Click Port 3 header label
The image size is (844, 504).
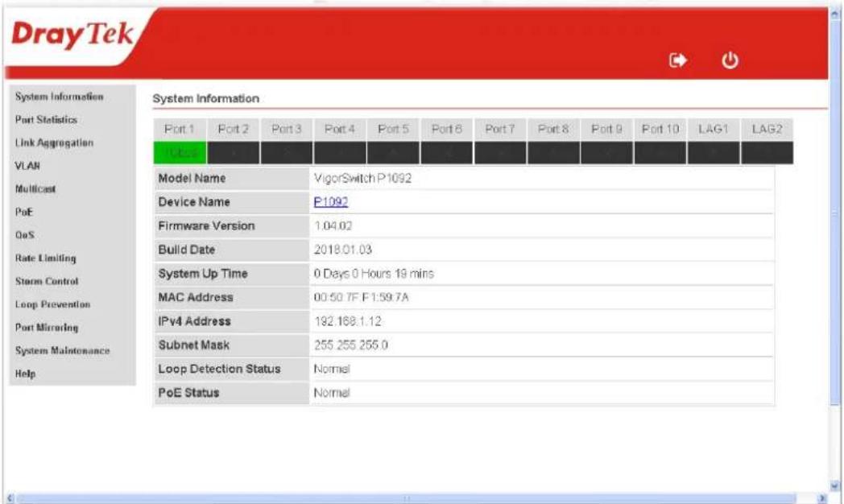pyautogui.click(x=287, y=129)
